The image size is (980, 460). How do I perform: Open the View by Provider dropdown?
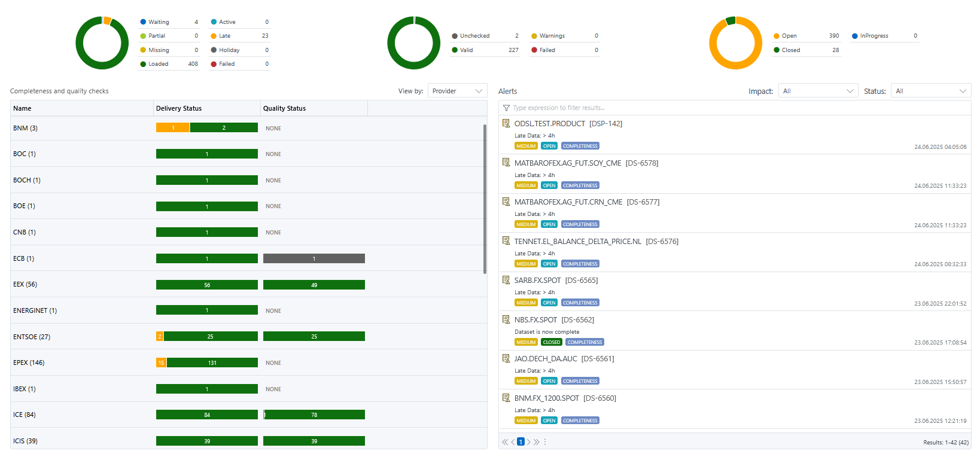point(457,91)
